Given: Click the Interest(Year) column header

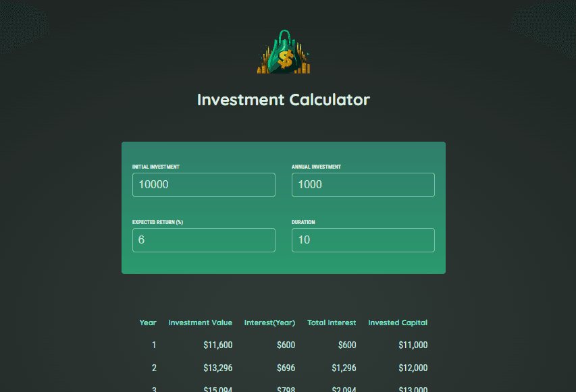Looking at the screenshot, I should 269,323.
